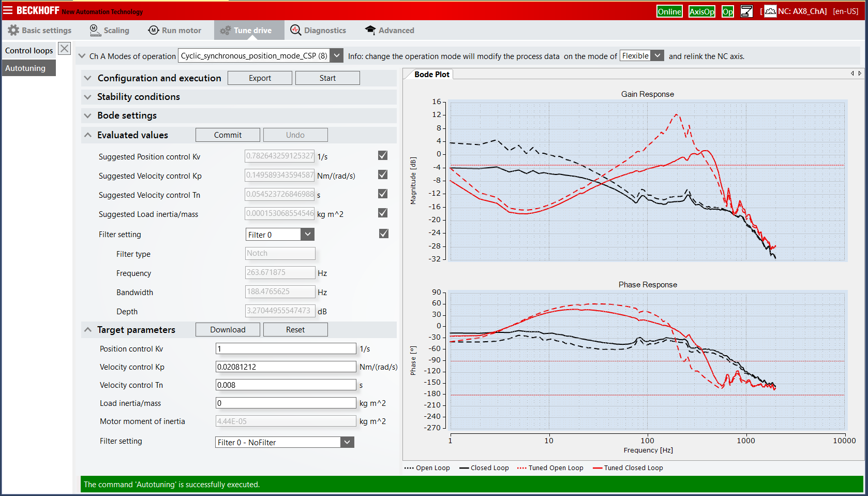Click the Tune drive gears icon
This screenshot has width=868, height=496.
[225, 31]
